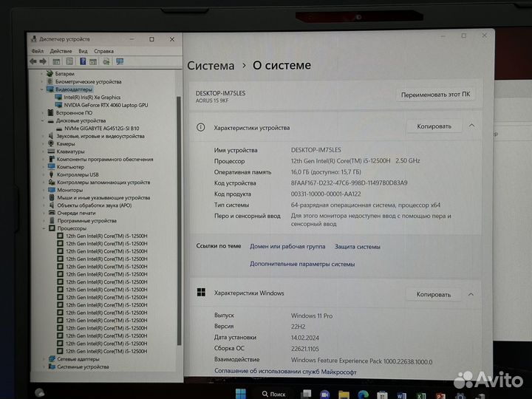Select Объекты обработки звука (APO) row
The height and width of the screenshot is (399, 532).
pyautogui.click(x=95, y=205)
